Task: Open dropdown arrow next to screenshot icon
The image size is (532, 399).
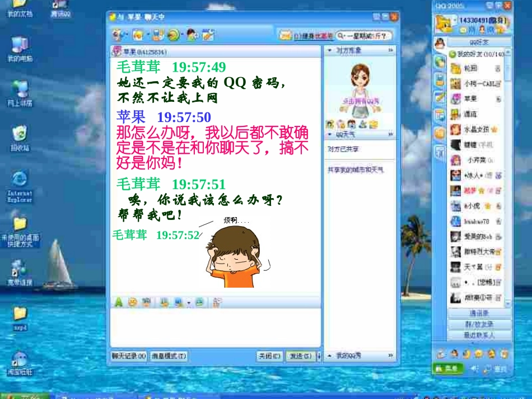Action: coord(188,303)
